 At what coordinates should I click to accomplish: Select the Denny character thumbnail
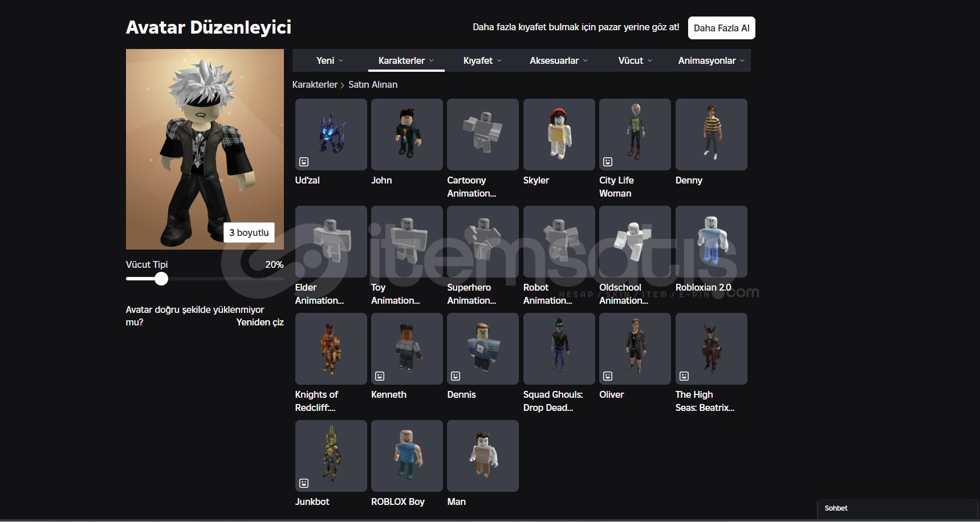coord(711,134)
